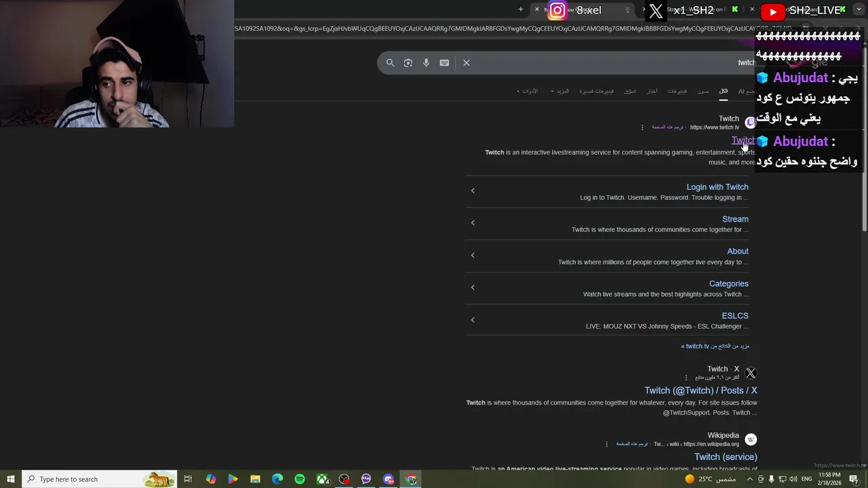The image size is (868, 488).
Task: Expand the Categories sitelink arrow
Action: point(473,287)
